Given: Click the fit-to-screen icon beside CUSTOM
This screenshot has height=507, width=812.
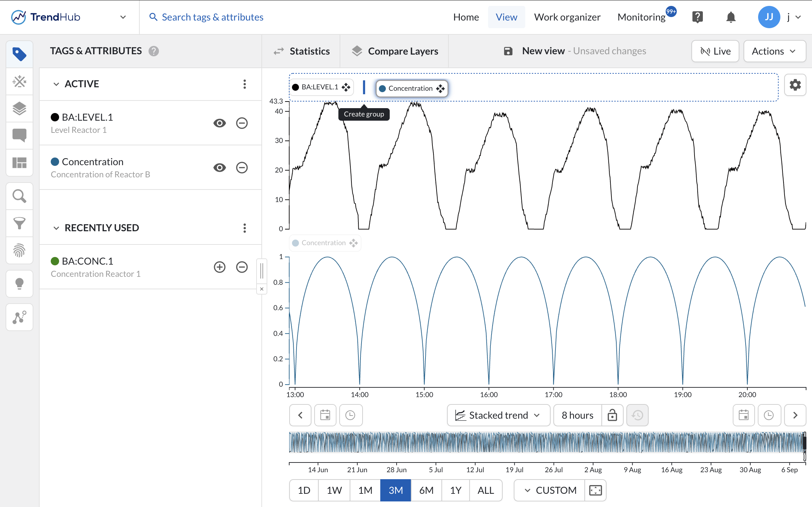Looking at the screenshot, I should (595, 490).
